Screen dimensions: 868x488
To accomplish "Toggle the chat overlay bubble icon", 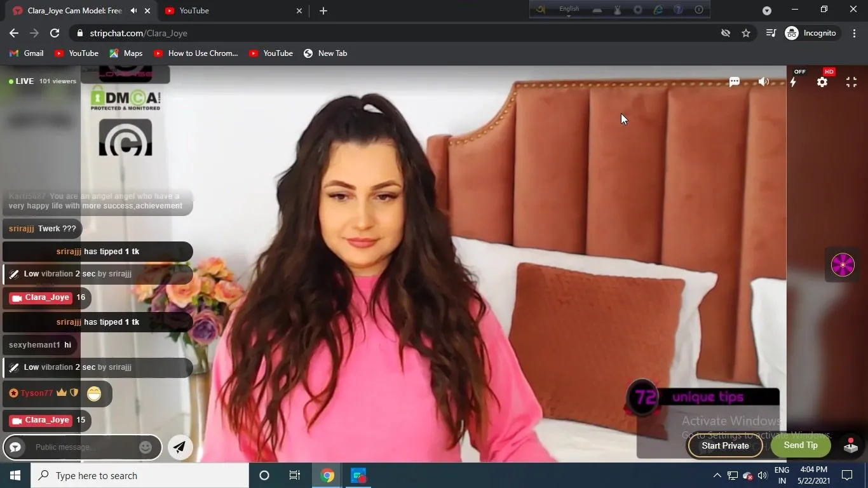I will 735,82.
